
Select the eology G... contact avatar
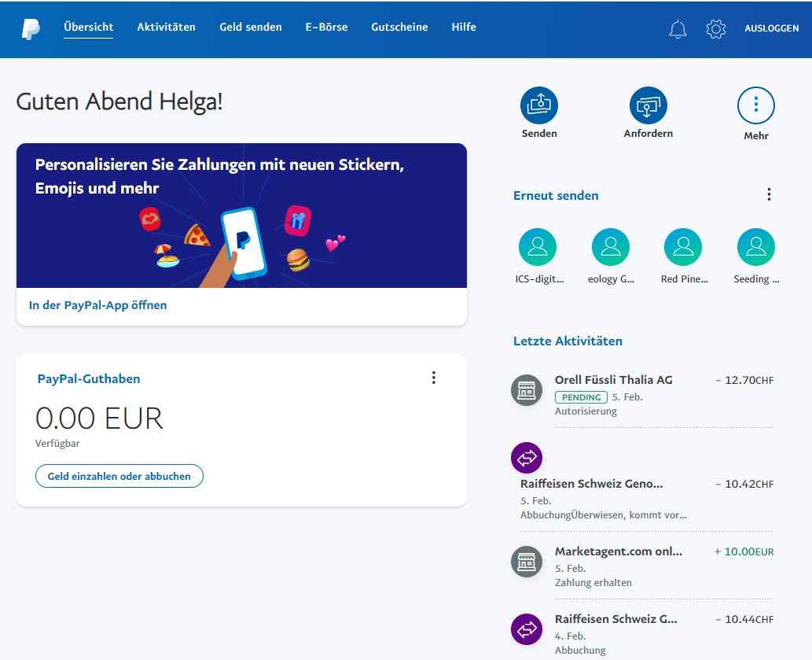click(611, 247)
